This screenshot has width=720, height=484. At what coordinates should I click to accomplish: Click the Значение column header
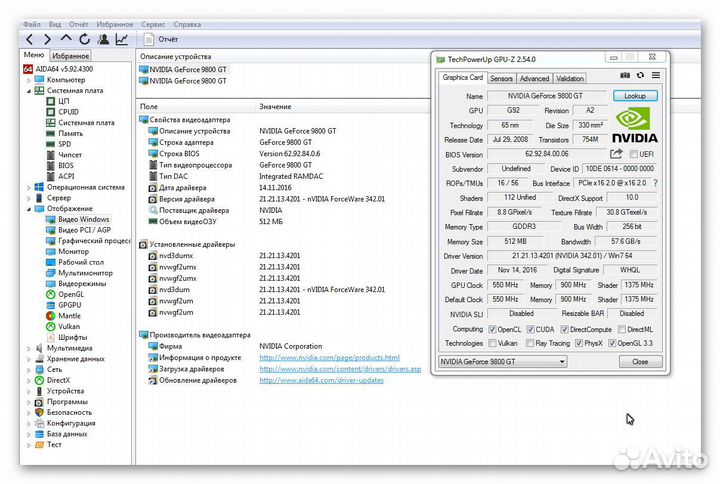pyautogui.click(x=275, y=105)
